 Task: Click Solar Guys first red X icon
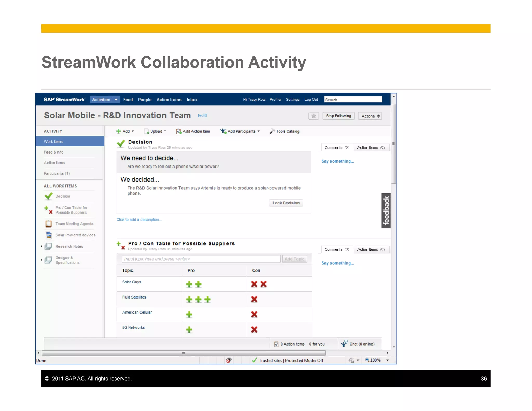point(254,284)
